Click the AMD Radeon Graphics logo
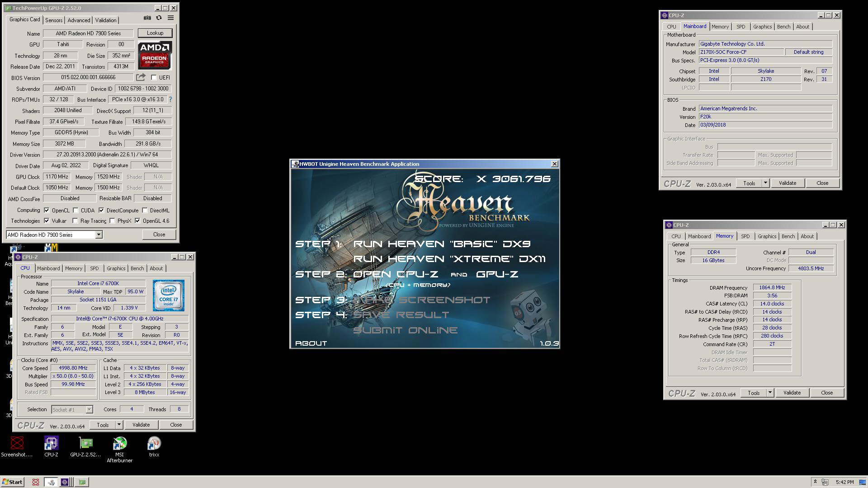868x488 pixels. (x=155, y=55)
